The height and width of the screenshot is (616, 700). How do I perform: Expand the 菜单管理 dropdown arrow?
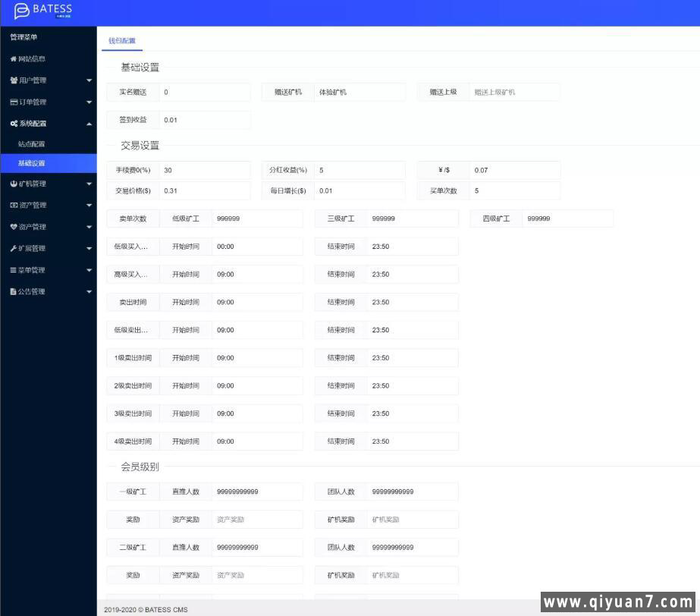(89, 269)
